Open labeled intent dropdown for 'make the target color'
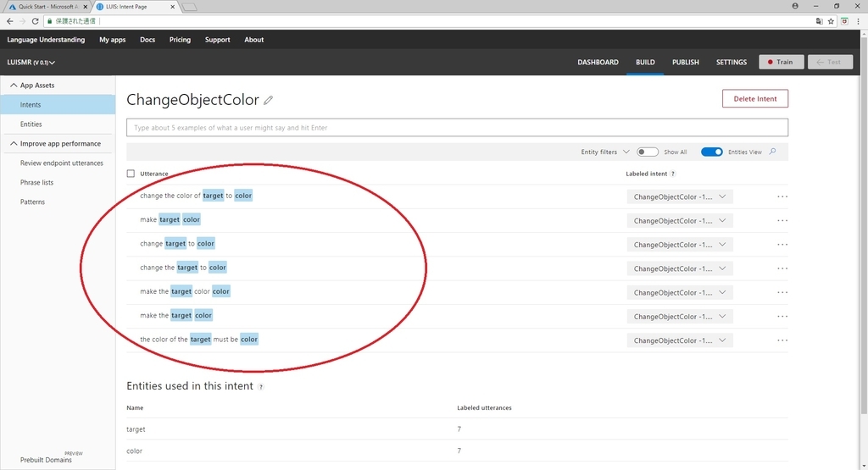 point(680,316)
